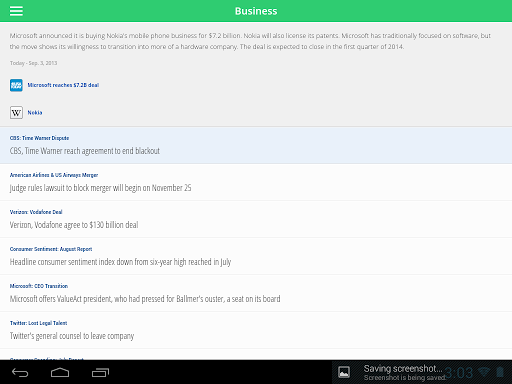Screen dimensions: 512x384
Task: Open the Nokia Wikipedia link
Action: [35, 113]
